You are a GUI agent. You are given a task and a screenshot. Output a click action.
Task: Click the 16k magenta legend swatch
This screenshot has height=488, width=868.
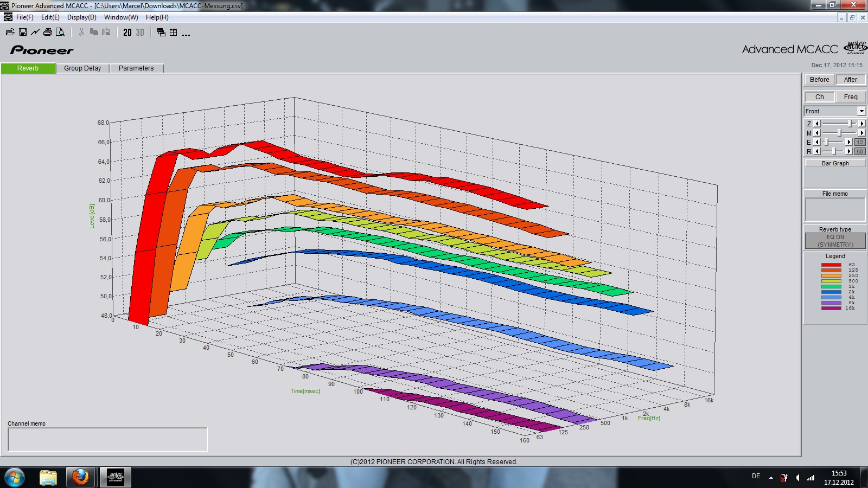click(x=831, y=308)
